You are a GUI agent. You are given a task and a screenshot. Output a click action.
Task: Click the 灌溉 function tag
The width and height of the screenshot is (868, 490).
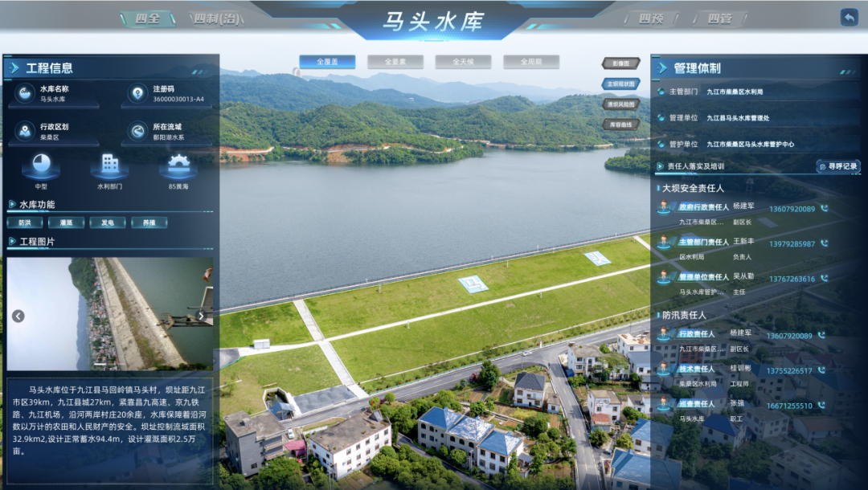[67, 223]
